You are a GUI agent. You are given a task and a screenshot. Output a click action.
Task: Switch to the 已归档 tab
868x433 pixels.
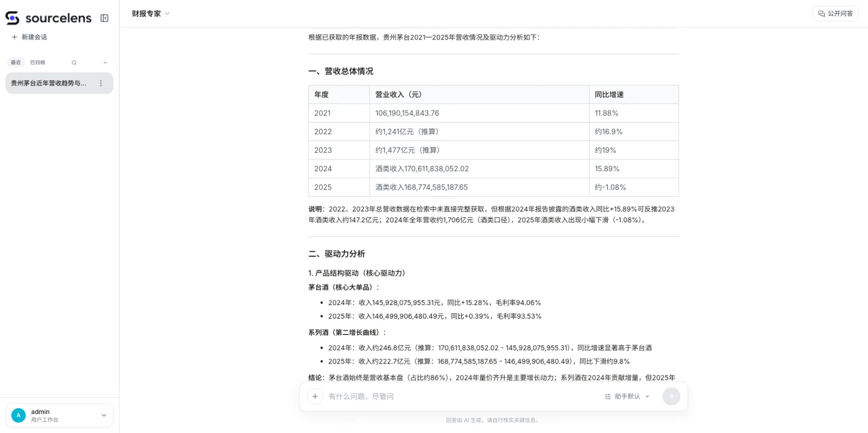tap(37, 62)
